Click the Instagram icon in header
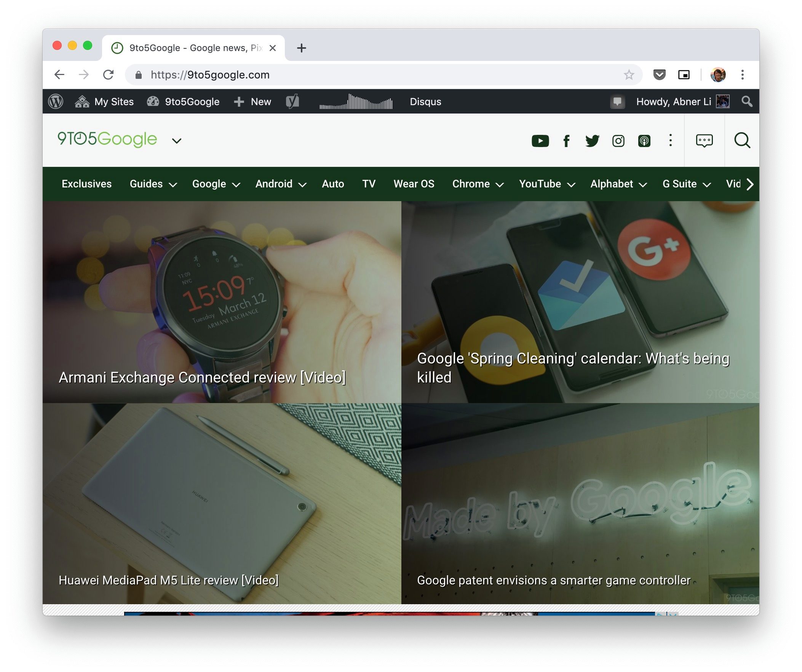The height and width of the screenshot is (672, 802). (x=618, y=141)
